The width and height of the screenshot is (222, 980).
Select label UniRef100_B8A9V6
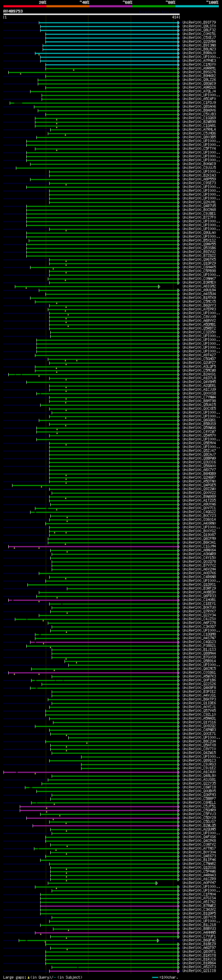[199, 110]
